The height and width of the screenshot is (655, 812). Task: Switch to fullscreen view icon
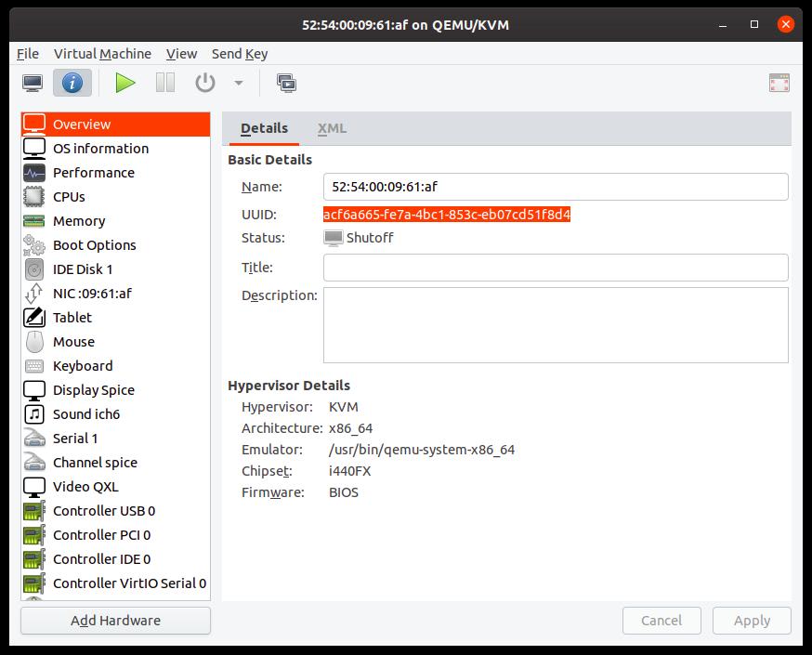779,83
